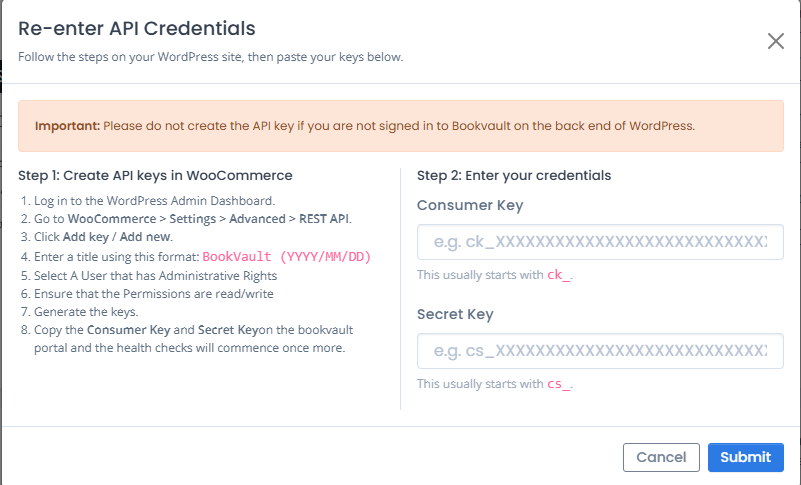Click the subtitle under the dialog title
801x485 pixels.
pos(211,57)
